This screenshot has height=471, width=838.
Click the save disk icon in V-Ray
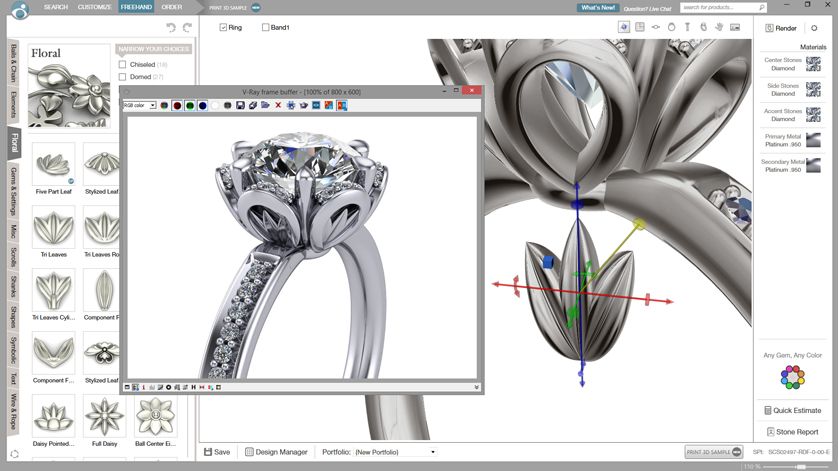coord(241,105)
